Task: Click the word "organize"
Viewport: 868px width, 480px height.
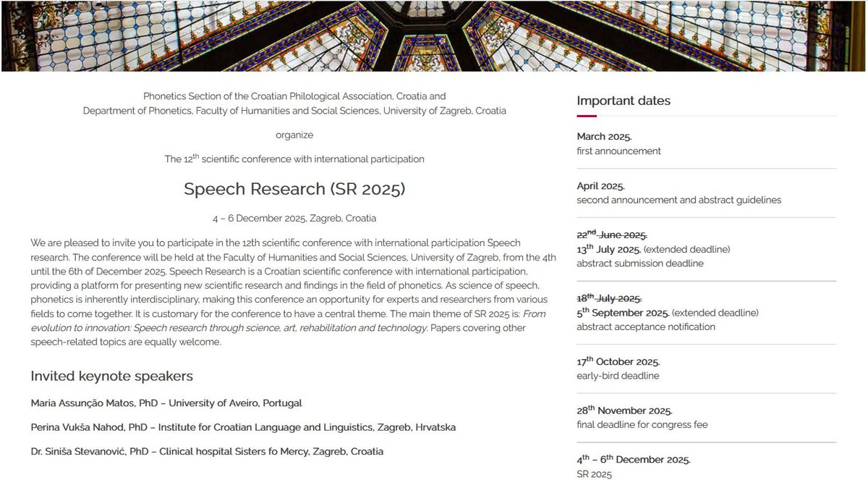Action: pyautogui.click(x=294, y=135)
